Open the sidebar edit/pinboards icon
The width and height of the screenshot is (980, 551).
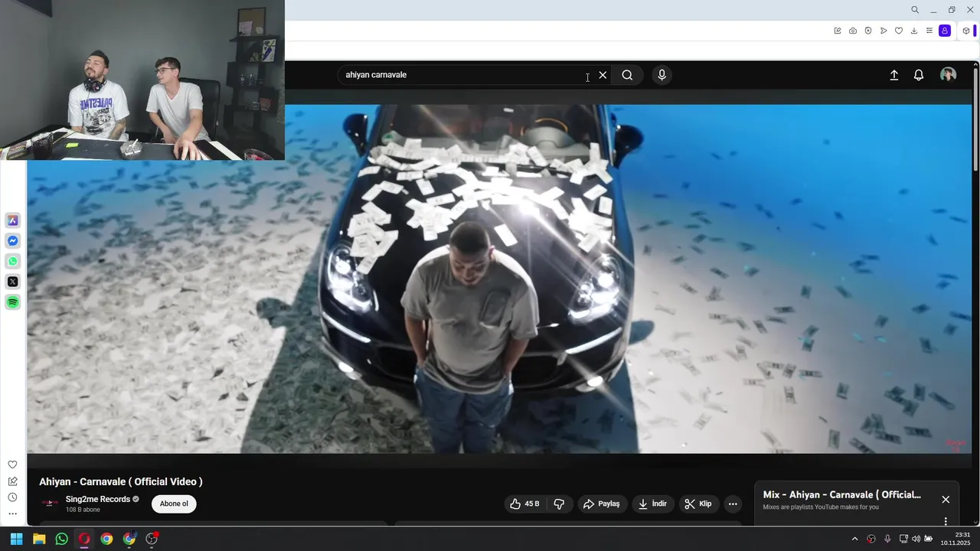[x=12, y=481]
